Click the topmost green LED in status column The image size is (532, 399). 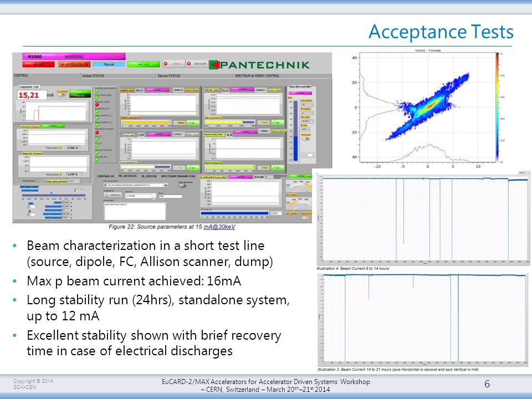pyautogui.click(x=97, y=91)
